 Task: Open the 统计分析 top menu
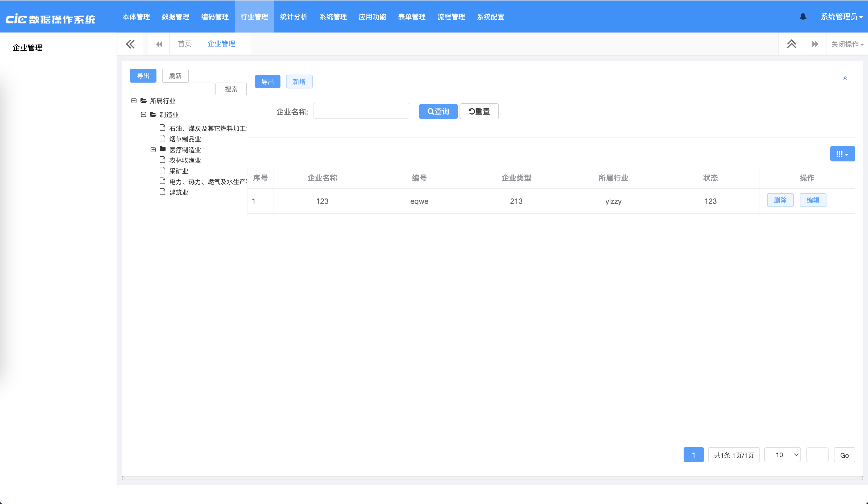click(294, 17)
